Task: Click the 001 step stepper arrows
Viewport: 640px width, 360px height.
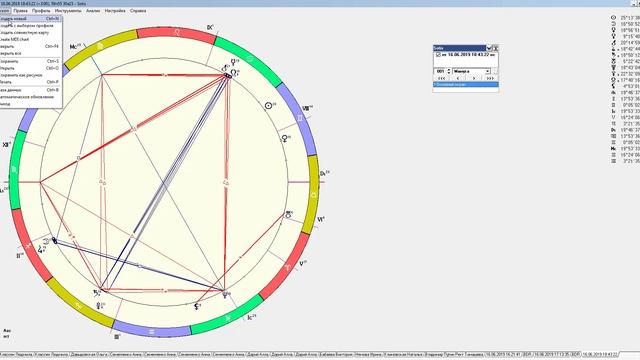Action: (x=449, y=71)
